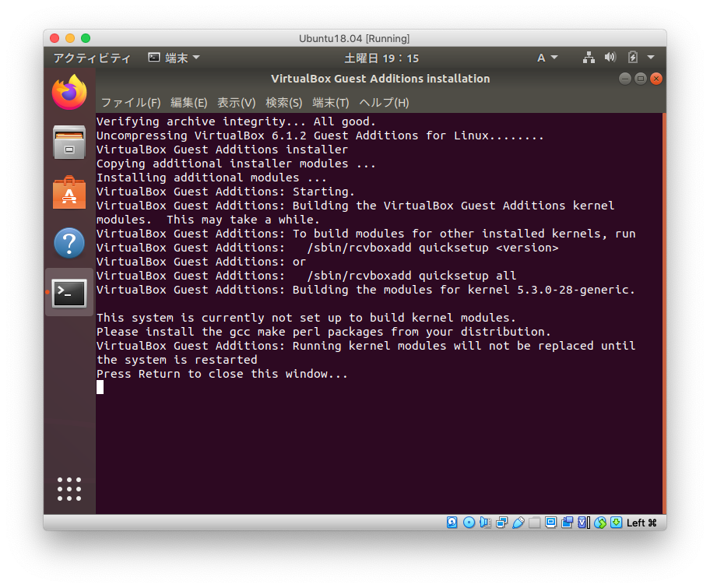This screenshot has height=588, width=710.
Task: Click the CPU virtualization features indicator
Action: (584, 523)
